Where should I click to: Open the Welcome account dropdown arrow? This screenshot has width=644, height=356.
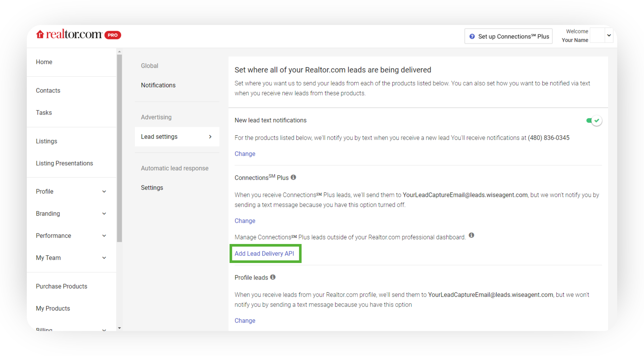[609, 36]
